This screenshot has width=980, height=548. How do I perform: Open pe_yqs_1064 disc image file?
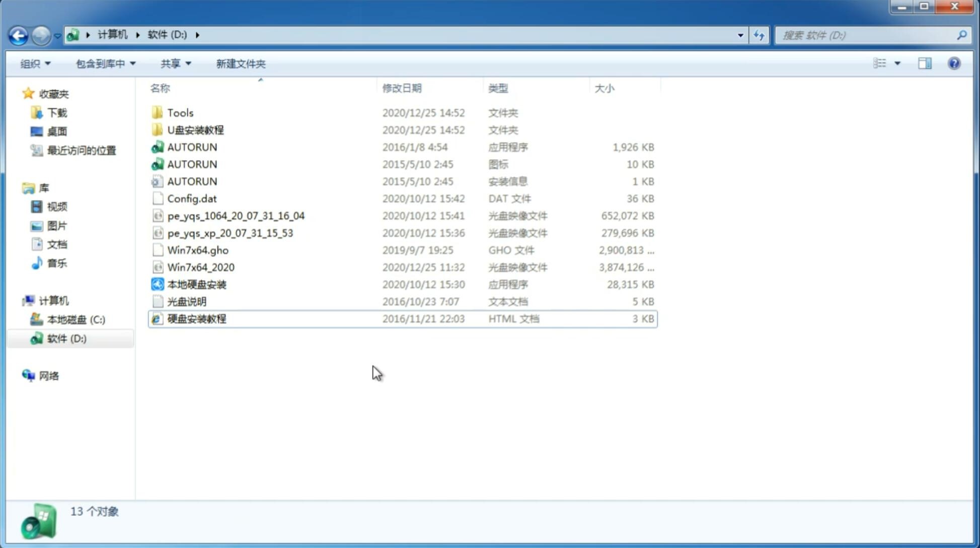236,216
